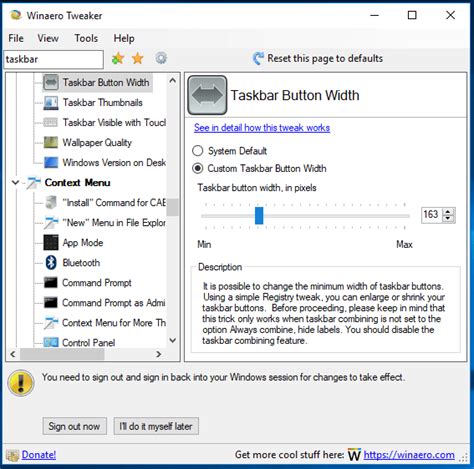Image resolution: width=474 pixels, height=469 pixels.
Task: Click tree vertical scrollbar up arrow
Action: coord(173,80)
